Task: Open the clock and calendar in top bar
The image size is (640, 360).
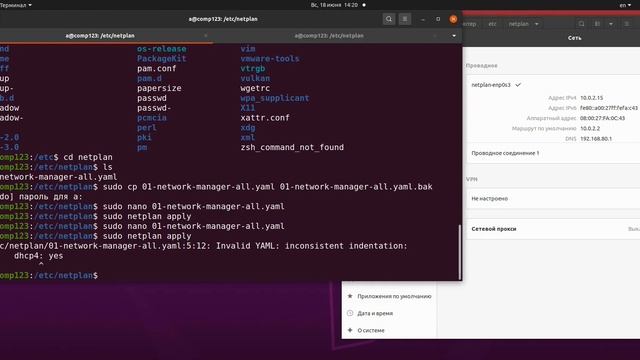Action: tap(334, 5)
